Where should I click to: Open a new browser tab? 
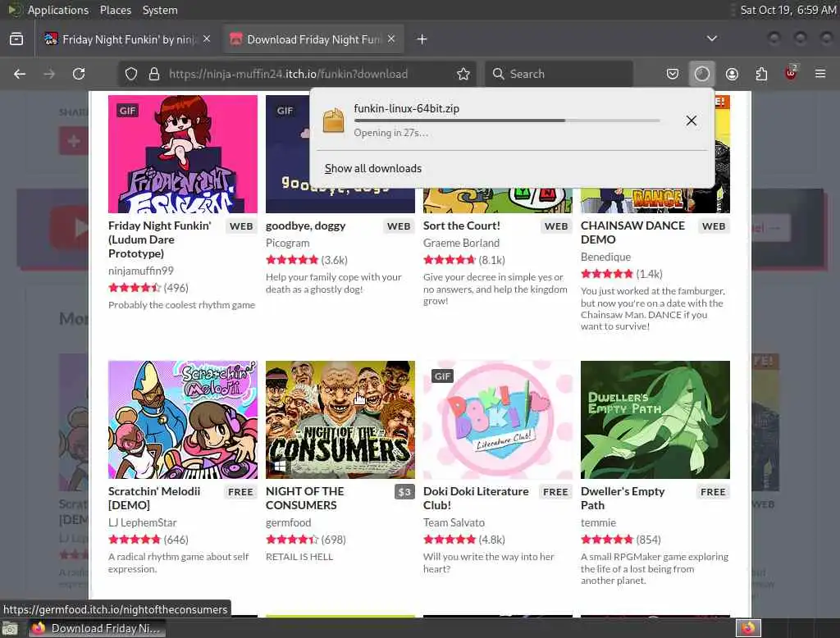point(422,39)
